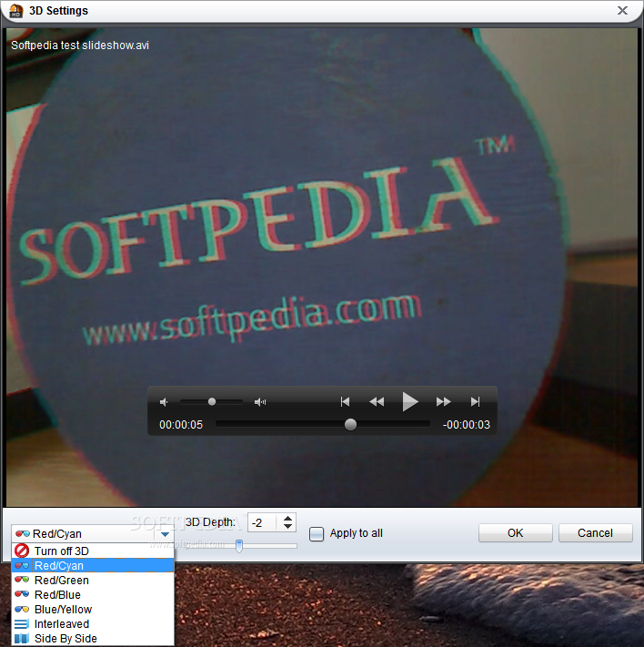Decrease 3D Depth with down arrow

tap(288, 527)
